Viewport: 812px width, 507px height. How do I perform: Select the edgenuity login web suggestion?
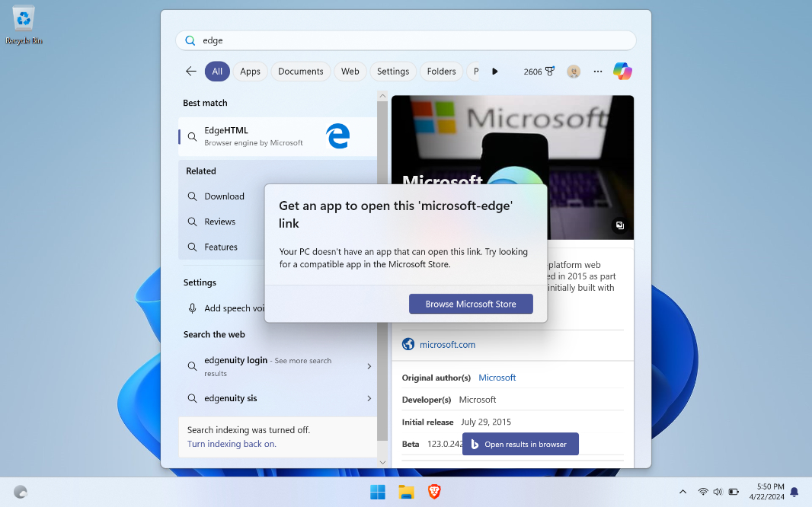tap(277, 366)
